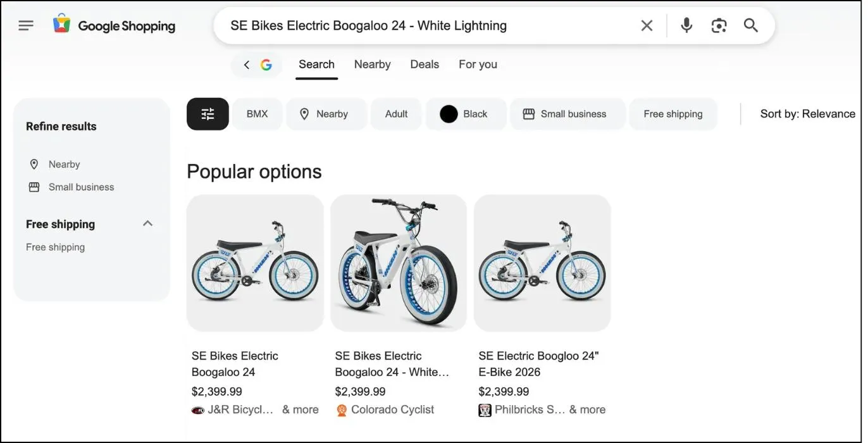This screenshot has height=443, width=868.
Task: Switch to the Deals tab
Action: tap(425, 65)
